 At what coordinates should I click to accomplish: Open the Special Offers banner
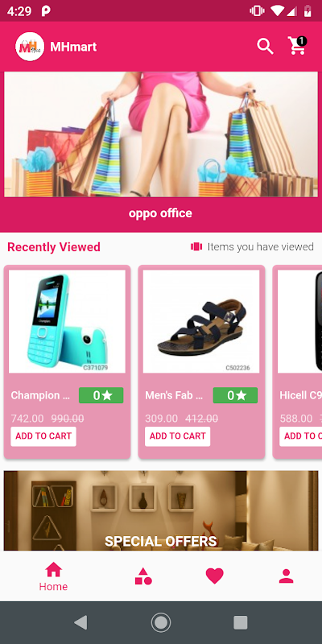coord(161,510)
